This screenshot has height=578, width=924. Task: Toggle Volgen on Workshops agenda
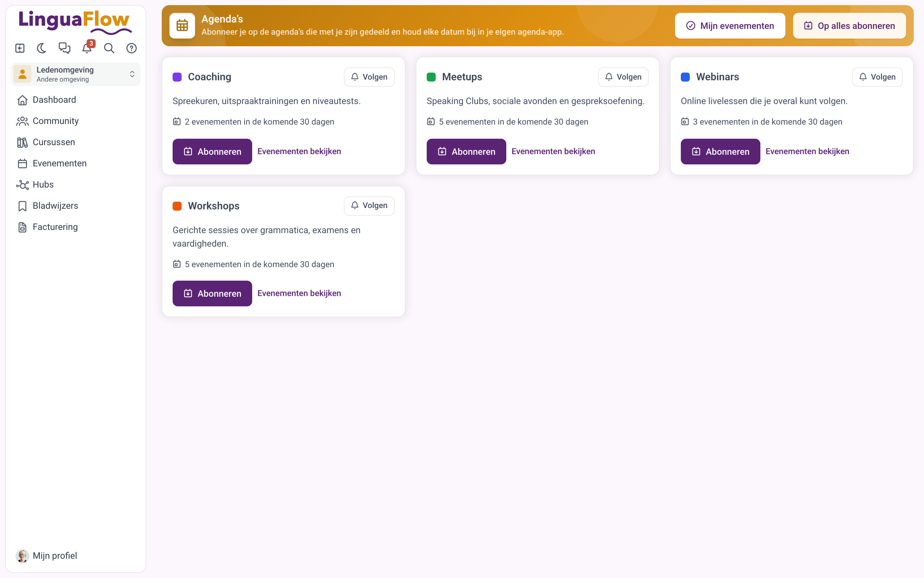pos(369,206)
